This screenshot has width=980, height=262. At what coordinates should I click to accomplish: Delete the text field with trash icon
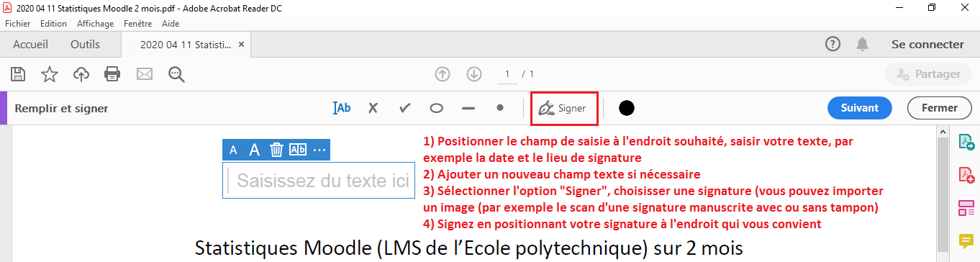tap(276, 150)
